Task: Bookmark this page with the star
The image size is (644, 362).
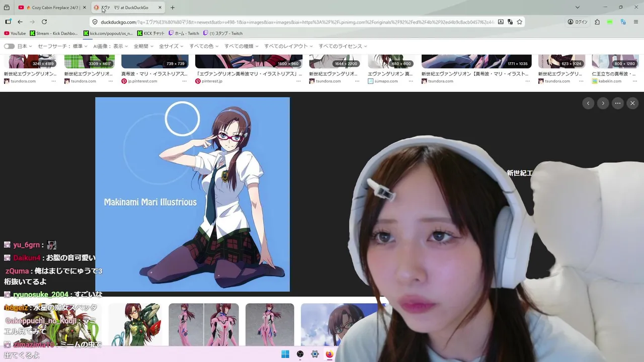Action: click(520, 22)
